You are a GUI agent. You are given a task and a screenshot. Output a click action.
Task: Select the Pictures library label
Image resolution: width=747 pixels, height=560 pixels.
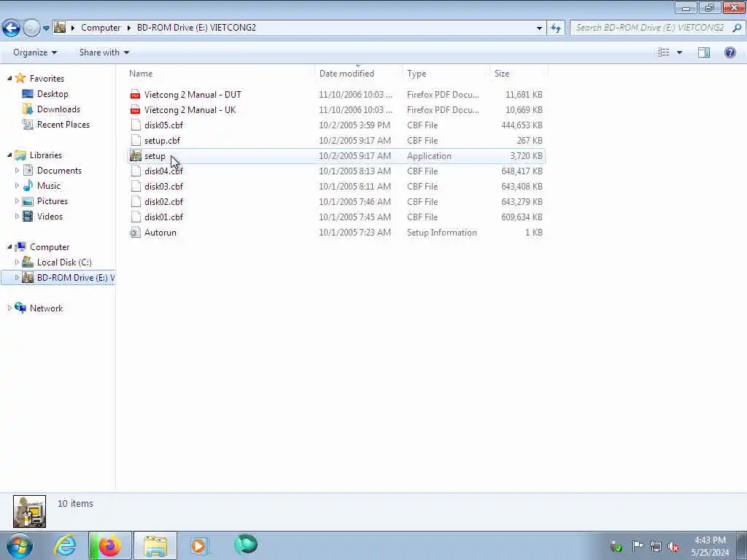pos(53,201)
